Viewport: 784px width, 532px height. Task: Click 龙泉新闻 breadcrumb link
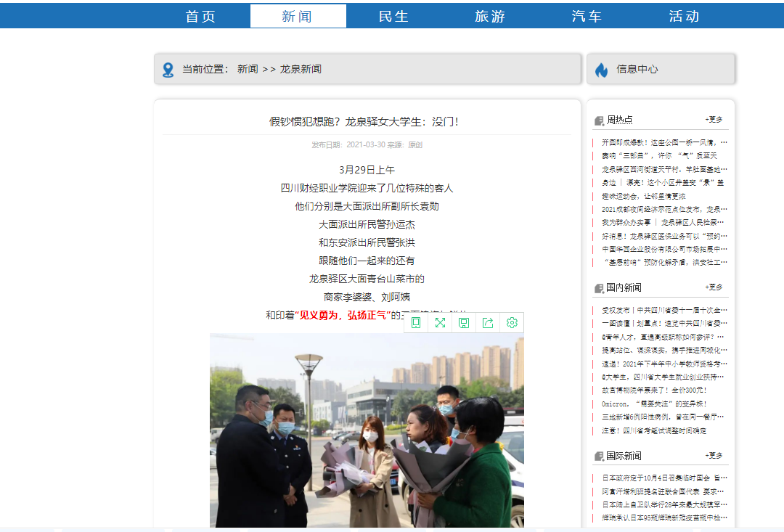tap(301, 70)
